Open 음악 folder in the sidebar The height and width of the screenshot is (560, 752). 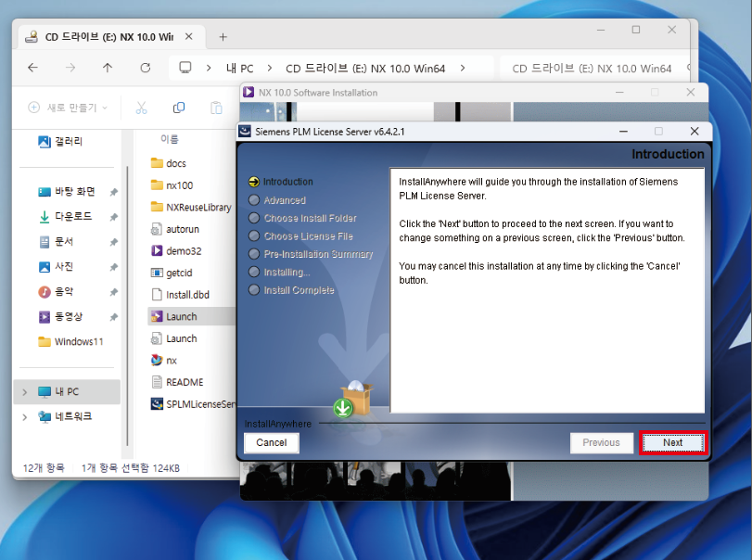(x=56, y=291)
